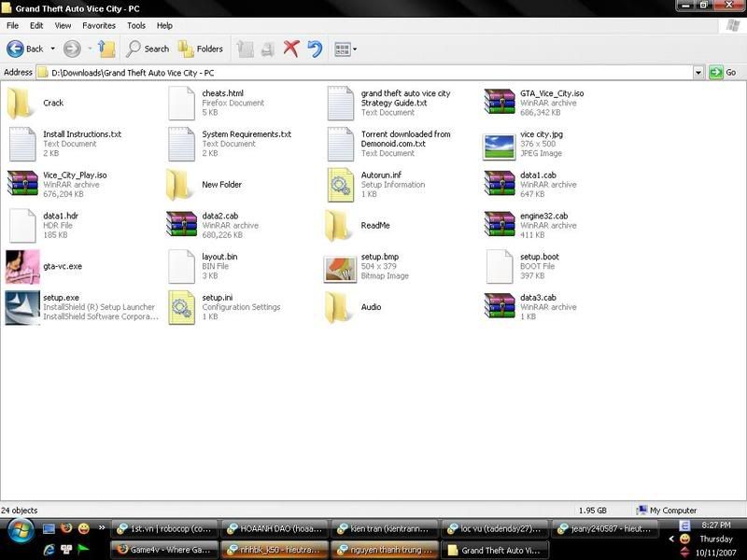Open the Tools menu
This screenshot has height=560, width=747.
click(x=136, y=26)
